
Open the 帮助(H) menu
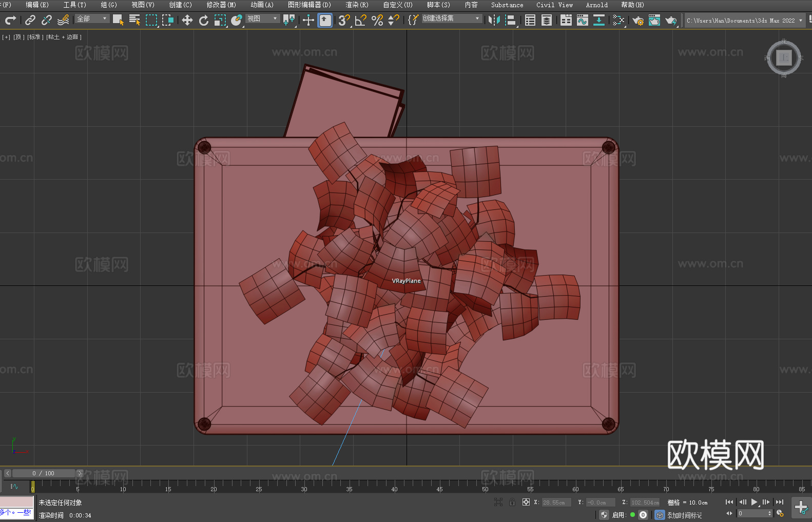[x=632, y=5]
